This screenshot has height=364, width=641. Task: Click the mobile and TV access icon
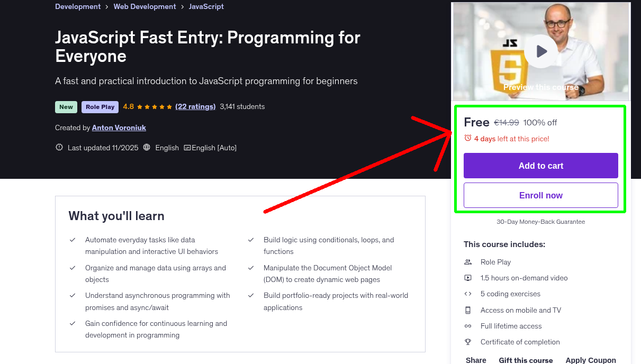[468, 310]
